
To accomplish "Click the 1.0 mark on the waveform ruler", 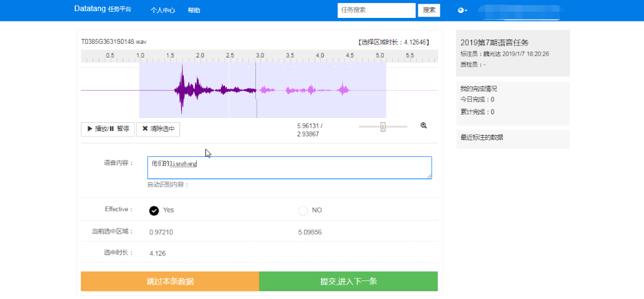I will point(140,56).
